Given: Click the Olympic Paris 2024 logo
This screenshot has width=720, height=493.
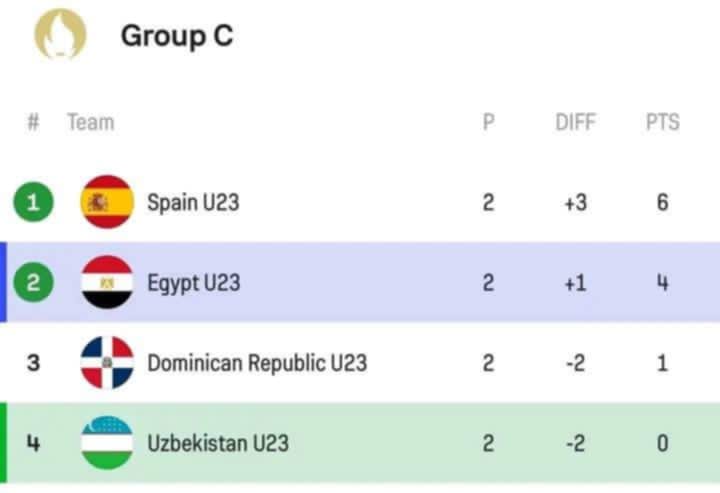Looking at the screenshot, I should (x=60, y=35).
